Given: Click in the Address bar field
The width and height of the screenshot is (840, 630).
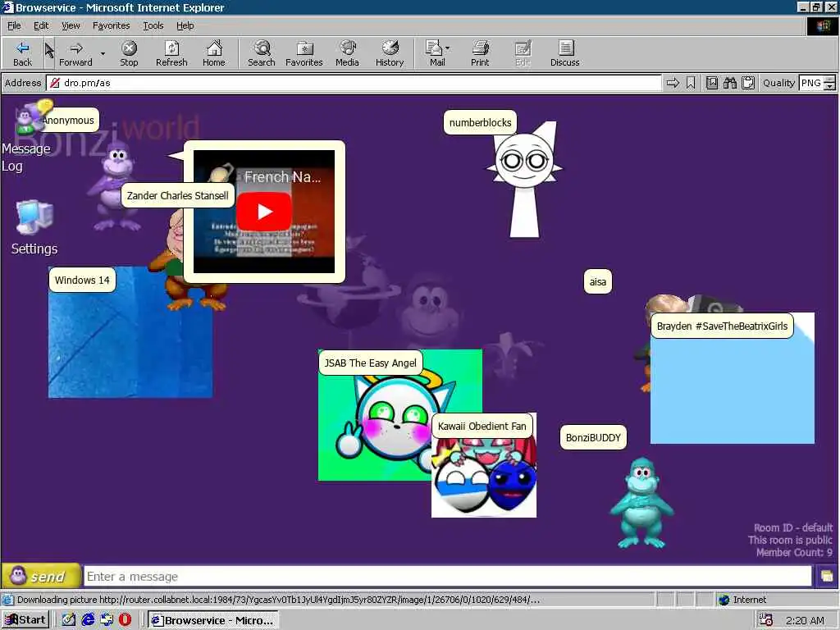Looking at the screenshot, I should click(x=354, y=83).
